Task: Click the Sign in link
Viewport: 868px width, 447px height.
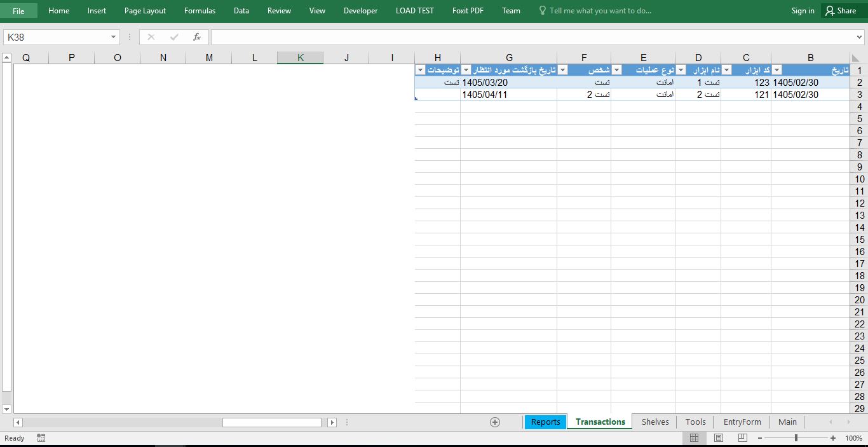Action: tap(803, 11)
